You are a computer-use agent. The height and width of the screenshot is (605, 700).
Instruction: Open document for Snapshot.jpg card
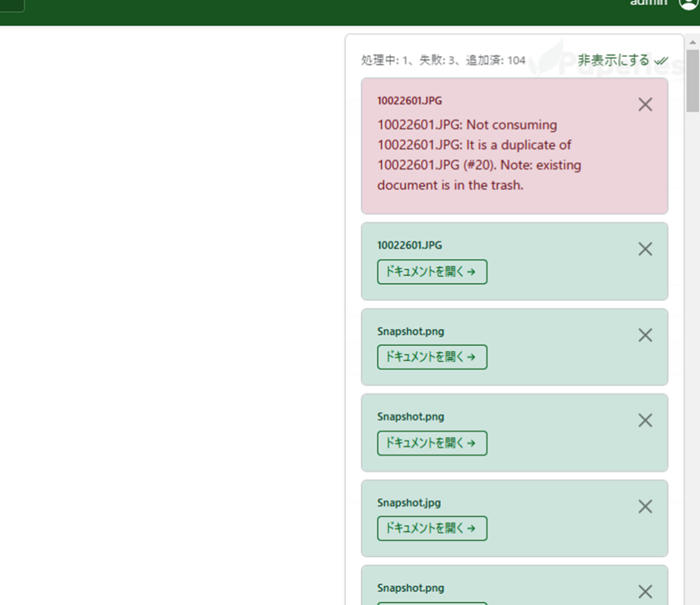432,528
